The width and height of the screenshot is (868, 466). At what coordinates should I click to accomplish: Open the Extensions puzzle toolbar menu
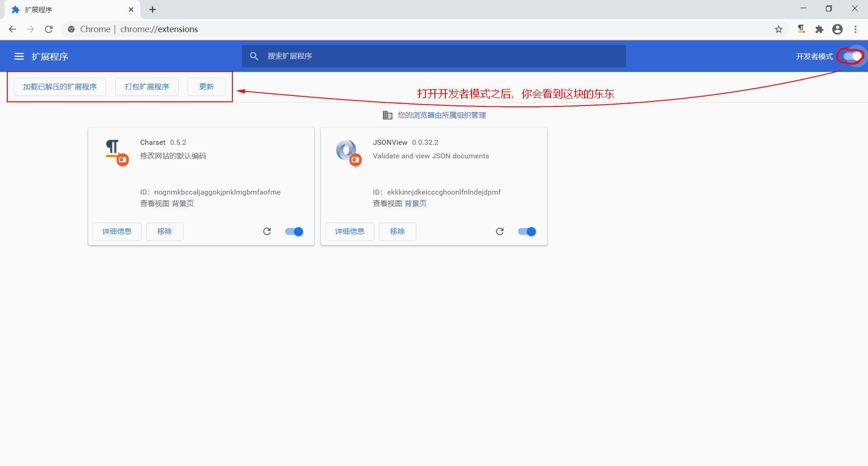(819, 29)
